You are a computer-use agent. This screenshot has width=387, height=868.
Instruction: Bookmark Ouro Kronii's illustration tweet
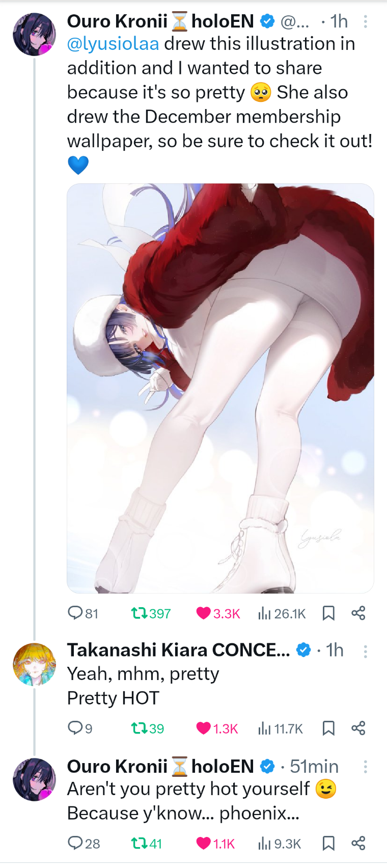[328, 613]
